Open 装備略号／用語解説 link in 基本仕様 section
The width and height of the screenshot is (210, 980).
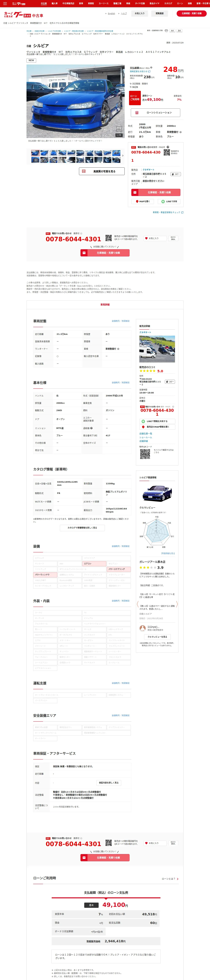pos(120,382)
